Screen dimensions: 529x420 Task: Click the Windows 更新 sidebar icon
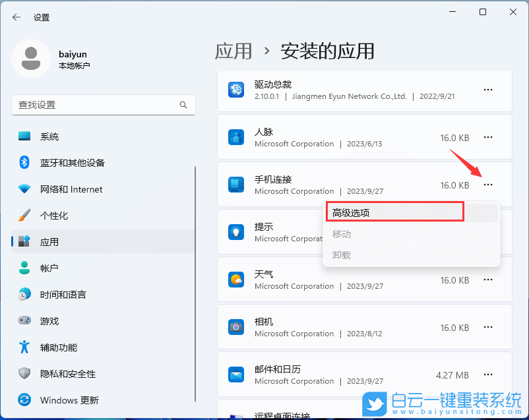point(24,400)
